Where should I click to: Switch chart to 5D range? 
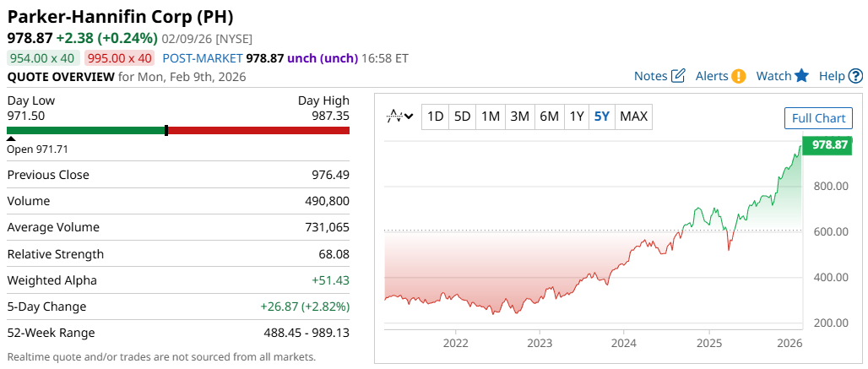pos(462,117)
